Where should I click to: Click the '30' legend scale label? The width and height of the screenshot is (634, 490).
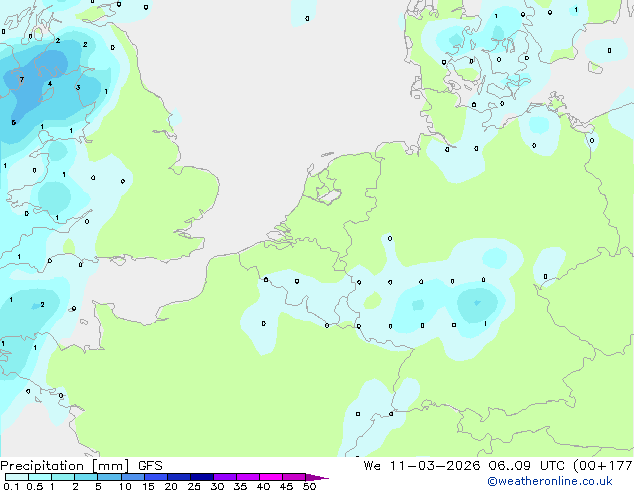click(x=217, y=486)
